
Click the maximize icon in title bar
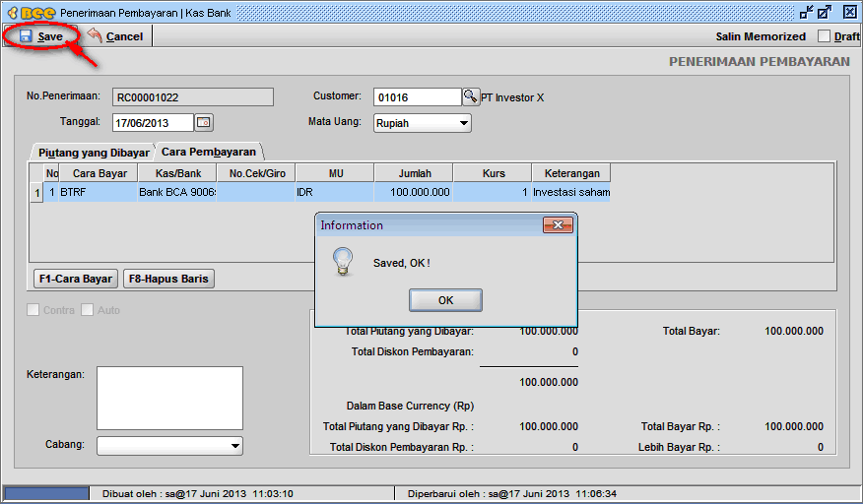(825, 12)
